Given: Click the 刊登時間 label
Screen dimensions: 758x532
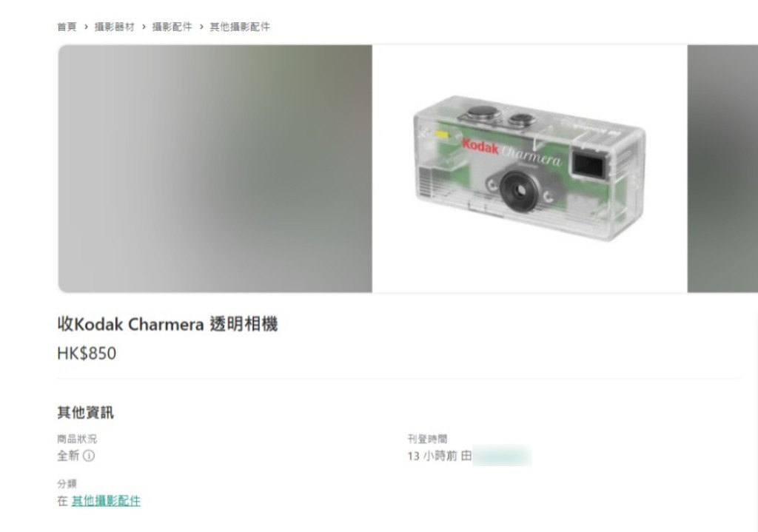Looking at the screenshot, I should click(x=427, y=439).
